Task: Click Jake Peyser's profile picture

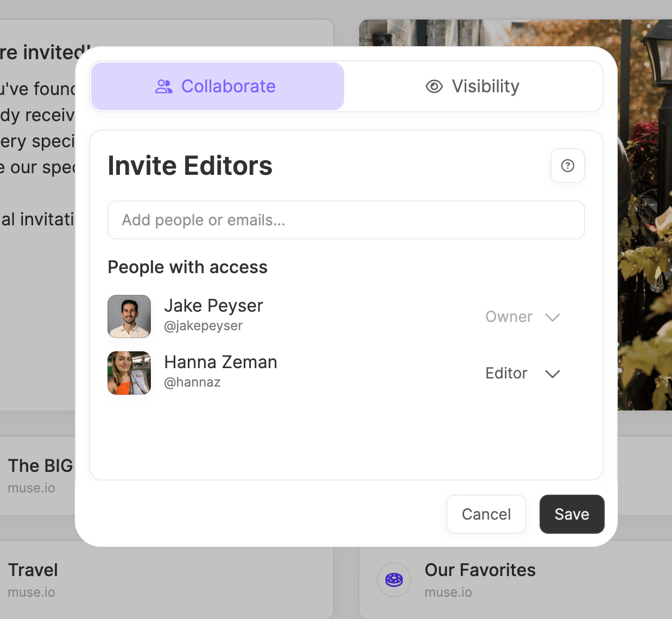Action: tap(129, 316)
